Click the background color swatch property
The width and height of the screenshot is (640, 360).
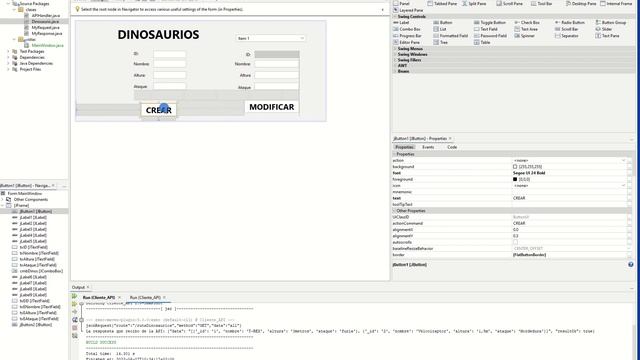(515, 167)
